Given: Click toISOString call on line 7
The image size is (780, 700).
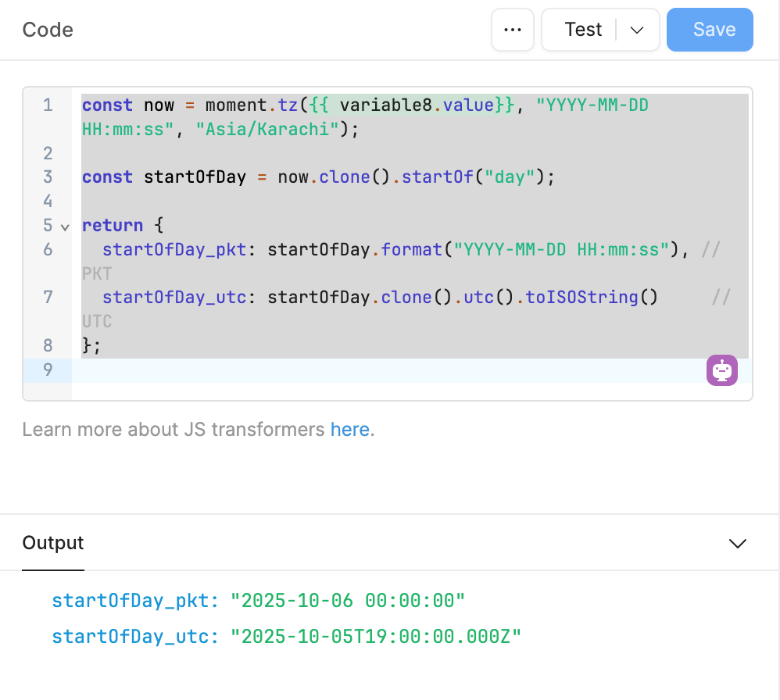Looking at the screenshot, I should [591, 298].
